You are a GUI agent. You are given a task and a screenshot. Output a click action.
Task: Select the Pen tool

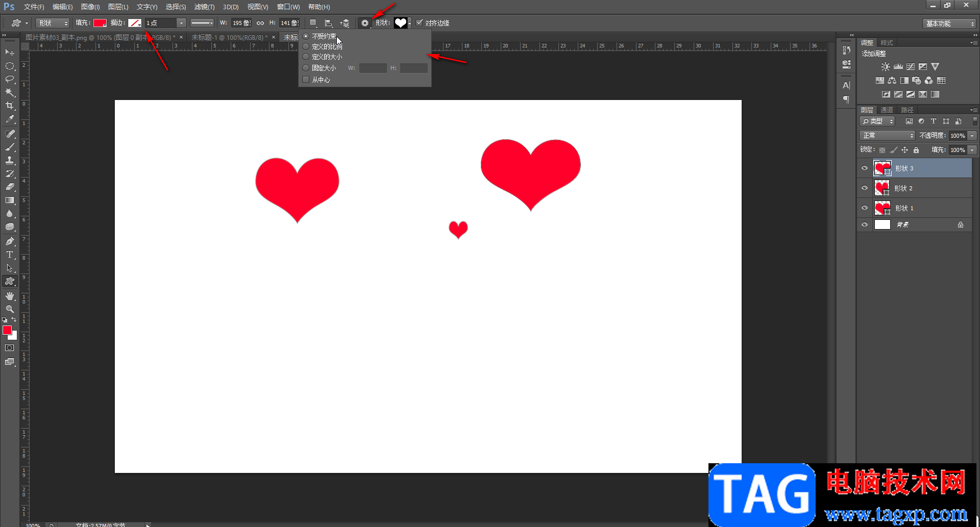pyautogui.click(x=10, y=241)
